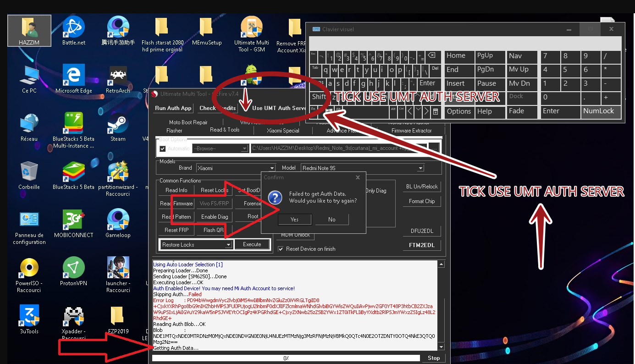Click the Run Auth App button
The width and height of the screenshot is (635, 364).
pos(173,108)
